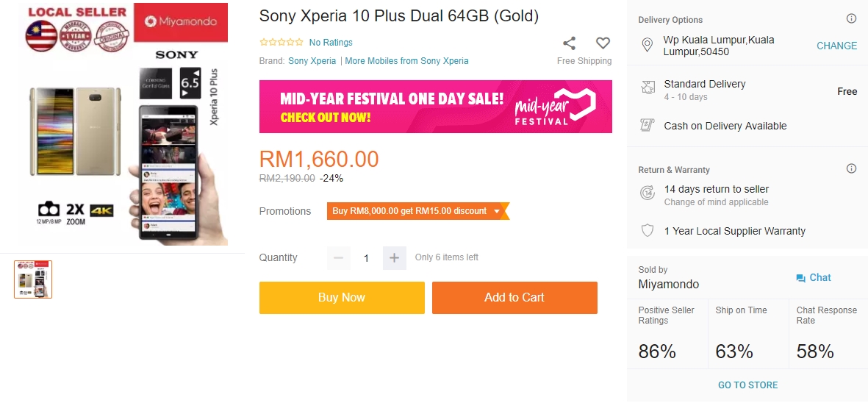Click the Buy Now button
This screenshot has height=403, width=868.
pos(342,298)
